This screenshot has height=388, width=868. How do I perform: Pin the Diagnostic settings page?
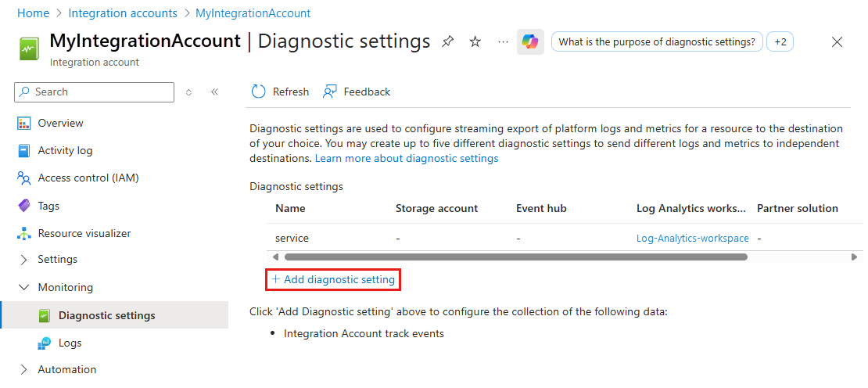pyautogui.click(x=447, y=42)
